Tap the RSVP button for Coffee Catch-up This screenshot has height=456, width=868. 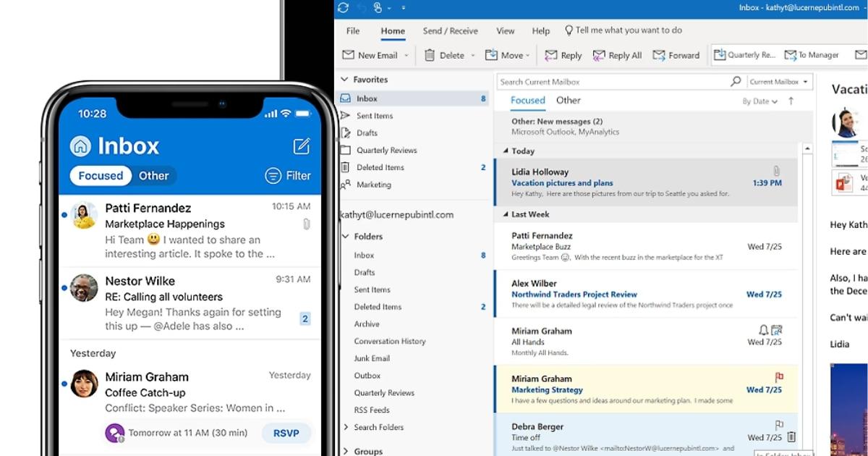point(286,433)
